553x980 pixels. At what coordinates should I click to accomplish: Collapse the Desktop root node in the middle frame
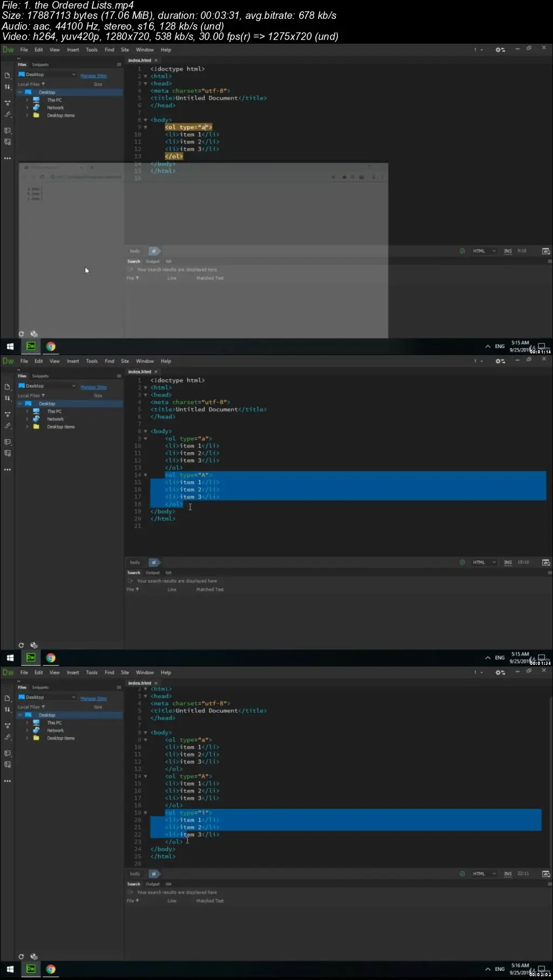pos(20,404)
